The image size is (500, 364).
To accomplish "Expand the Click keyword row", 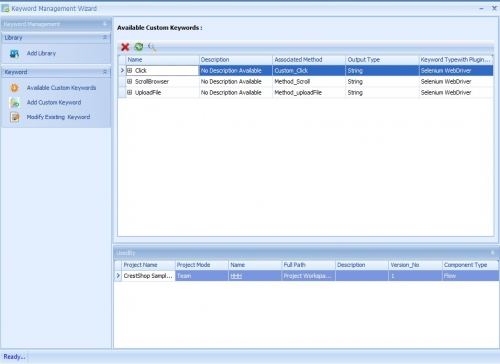I will (x=130, y=70).
